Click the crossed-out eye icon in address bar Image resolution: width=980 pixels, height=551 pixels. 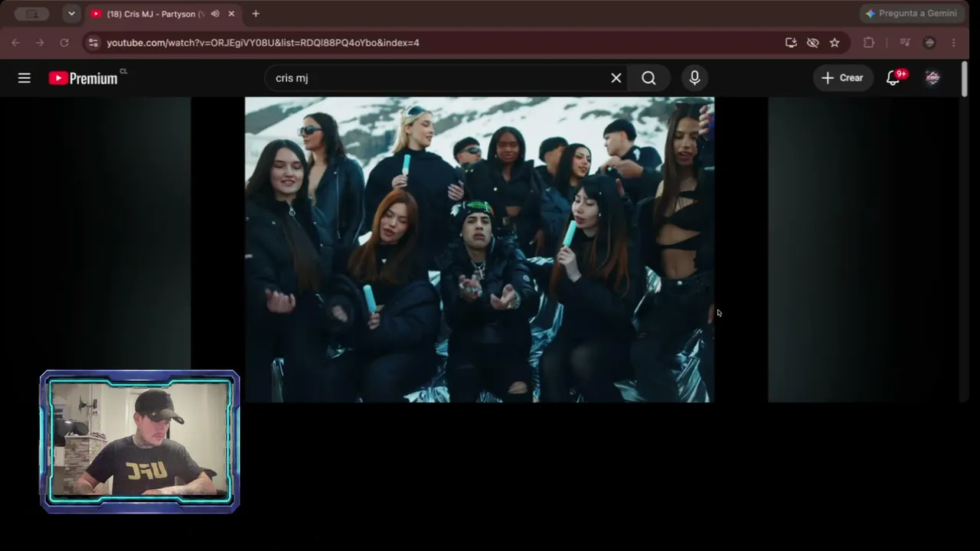813,43
